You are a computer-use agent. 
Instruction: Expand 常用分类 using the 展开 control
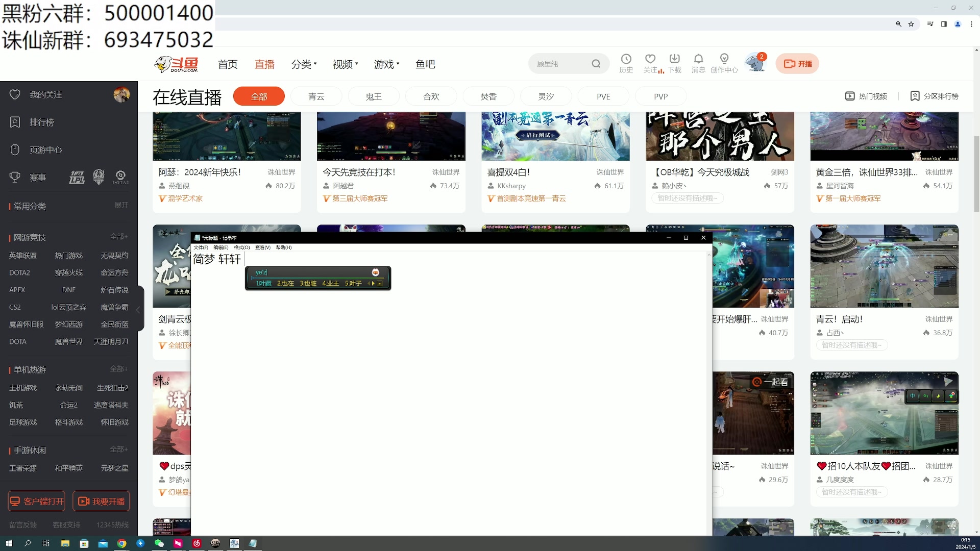pos(121,205)
